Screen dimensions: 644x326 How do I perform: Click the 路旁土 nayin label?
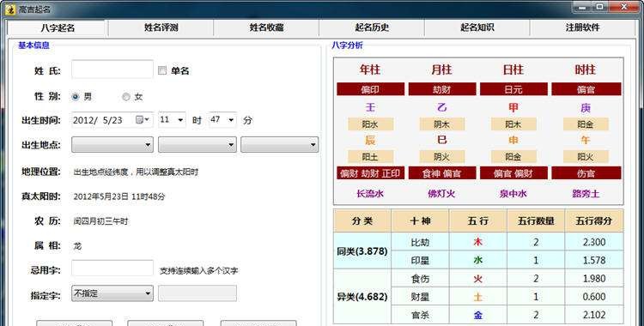point(586,193)
